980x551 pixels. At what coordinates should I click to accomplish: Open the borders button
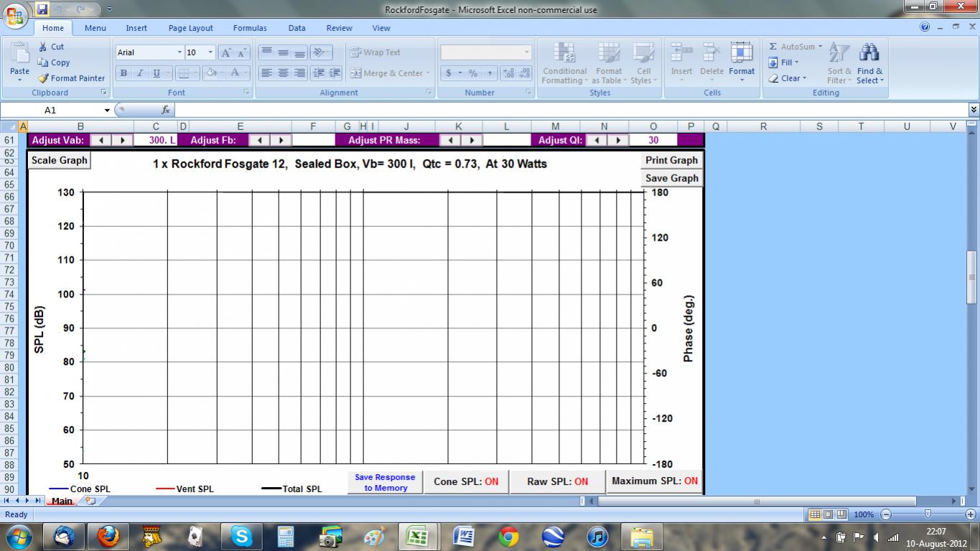tap(184, 73)
